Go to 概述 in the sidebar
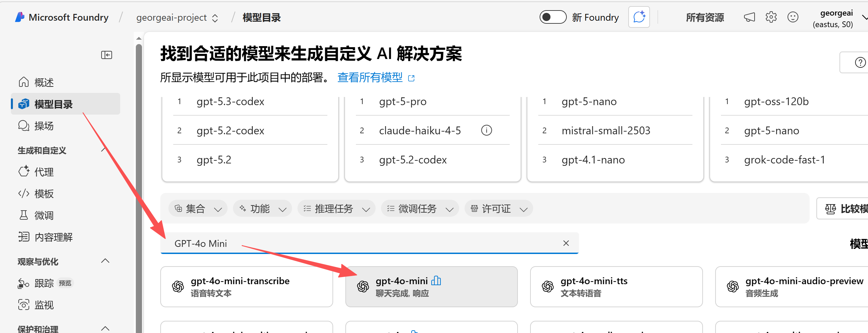Screen dimensions: 868x333 (66, 82)
